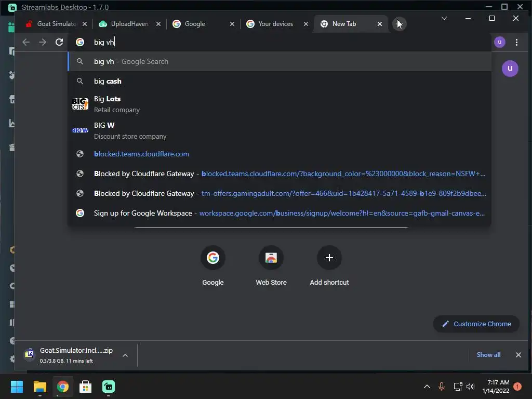Click the microphone tray icon
Viewport: 532px width, 399px height.
tap(442, 387)
